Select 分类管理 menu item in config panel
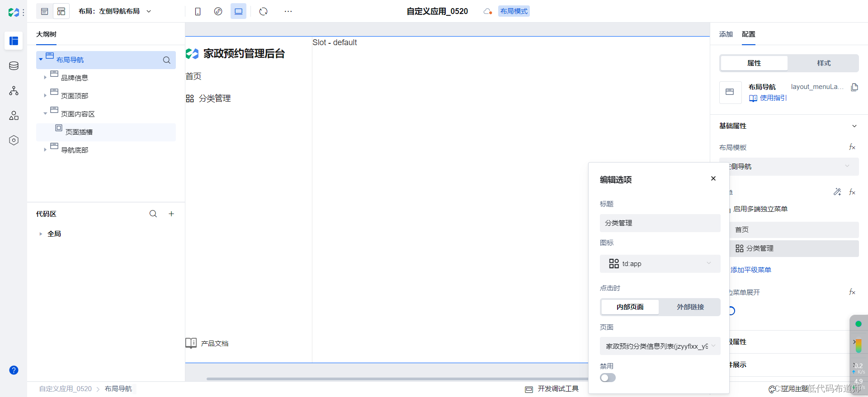 794,248
